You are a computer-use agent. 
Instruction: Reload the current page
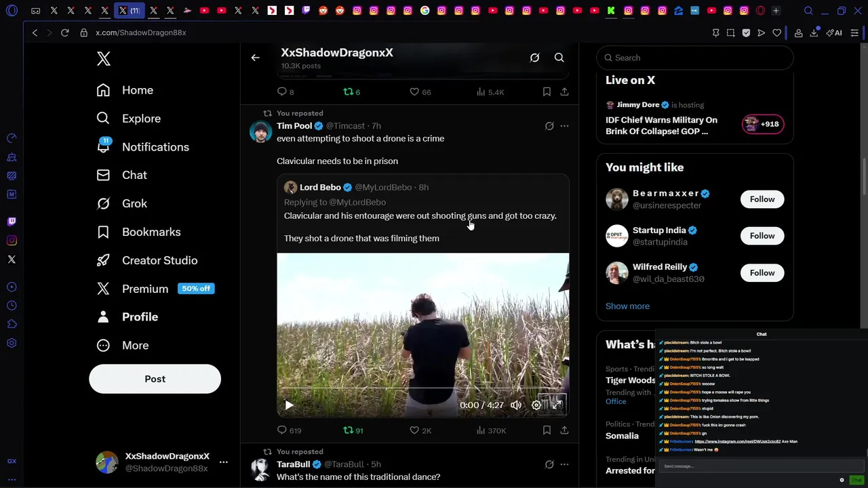click(x=65, y=33)
